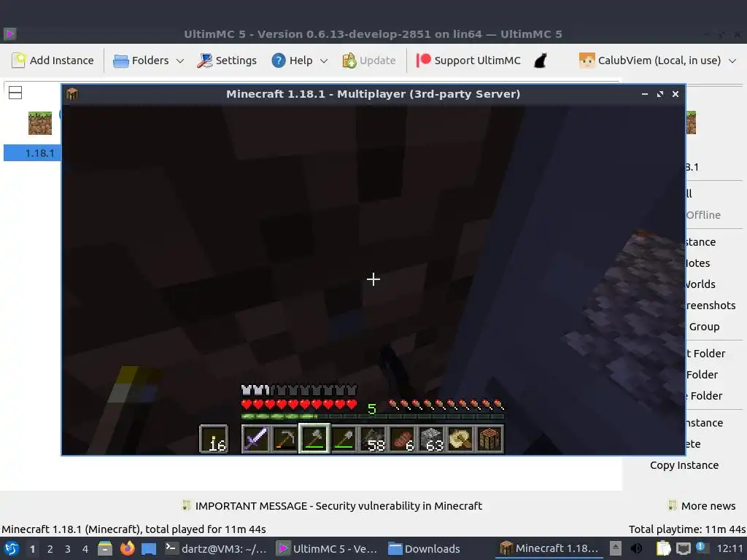Click Copy Instance in the side panel
This screenshot has height=560, width=747.
click(x=684, y=465)
